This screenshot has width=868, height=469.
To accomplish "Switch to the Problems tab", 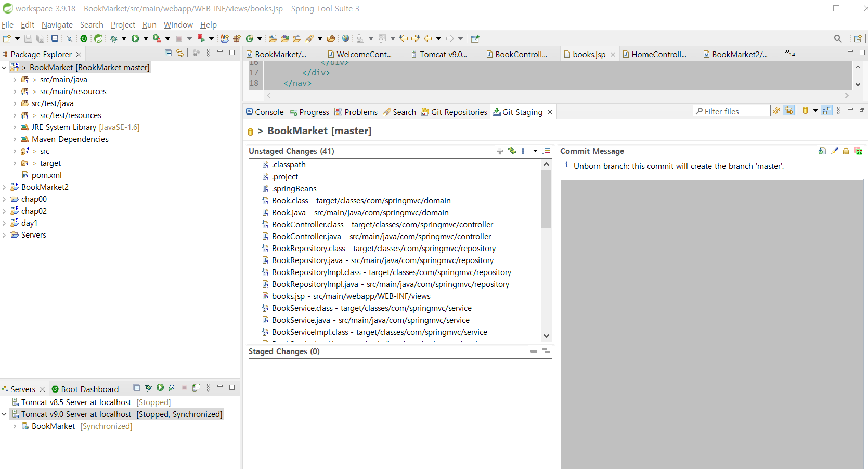I will (356, 112).
